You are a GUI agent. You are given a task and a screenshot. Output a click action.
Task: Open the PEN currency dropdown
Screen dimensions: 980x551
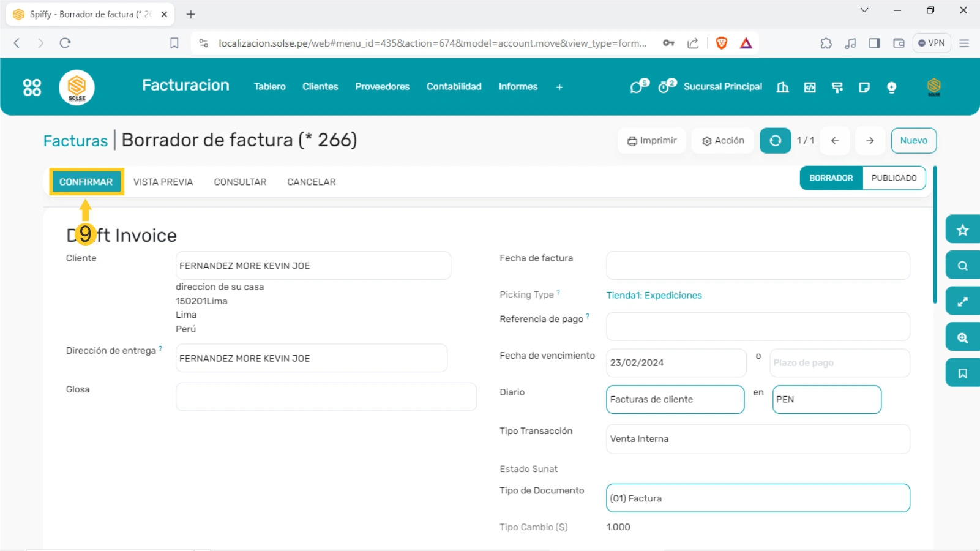pos(826,400)
